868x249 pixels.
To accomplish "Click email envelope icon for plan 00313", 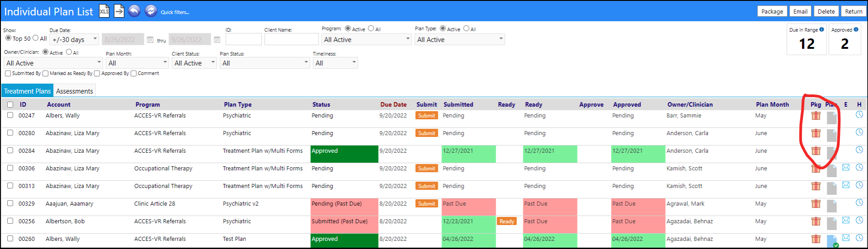I will click(846, 185).
